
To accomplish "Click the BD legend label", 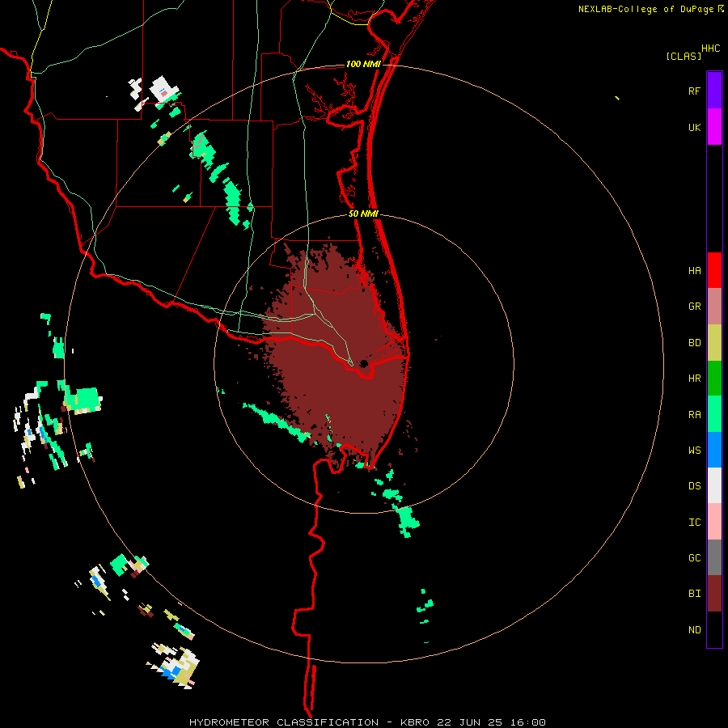I will point(694,343).
